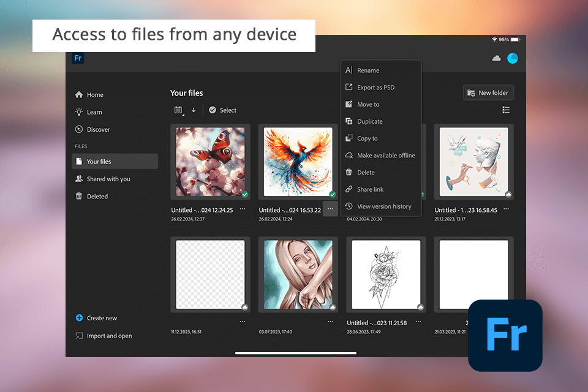Image resolution: width=588 pixels, height=392 pixels.
Task: Click the Export as PSD arrow icon
Action: point(349,87)
